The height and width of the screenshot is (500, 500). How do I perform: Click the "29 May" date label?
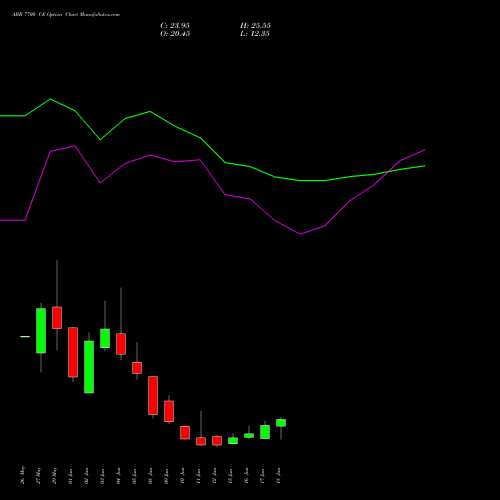pos(55,475)
